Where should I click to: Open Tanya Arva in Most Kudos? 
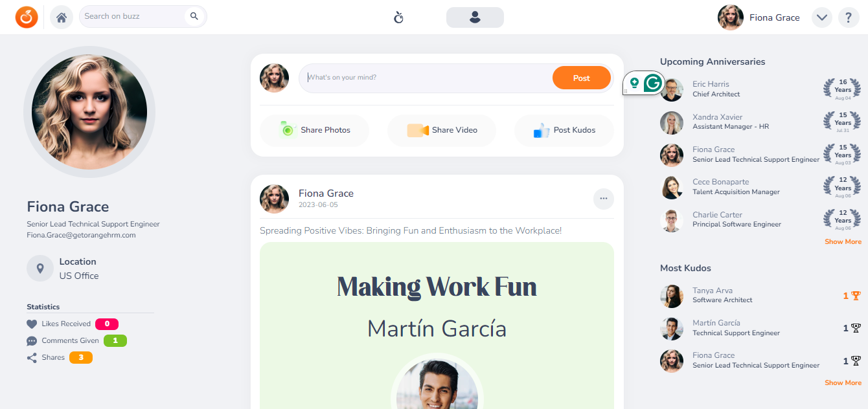point(760,296)
